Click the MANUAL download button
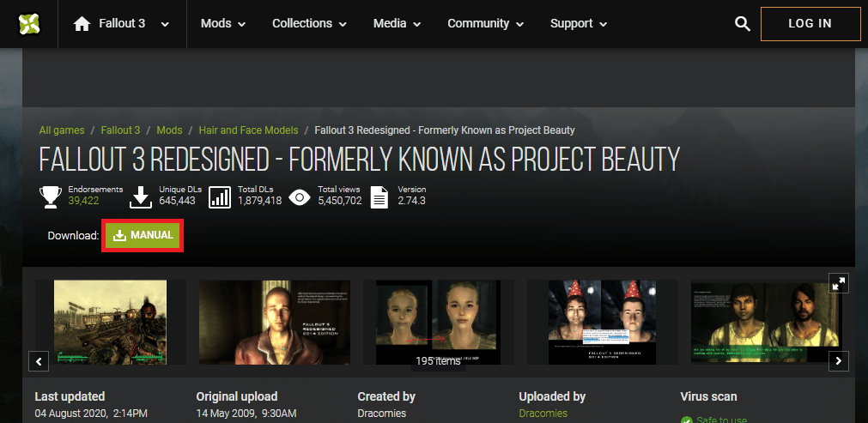Image resolution: width=868 pixels, height=423 pixels. [143, 236]
